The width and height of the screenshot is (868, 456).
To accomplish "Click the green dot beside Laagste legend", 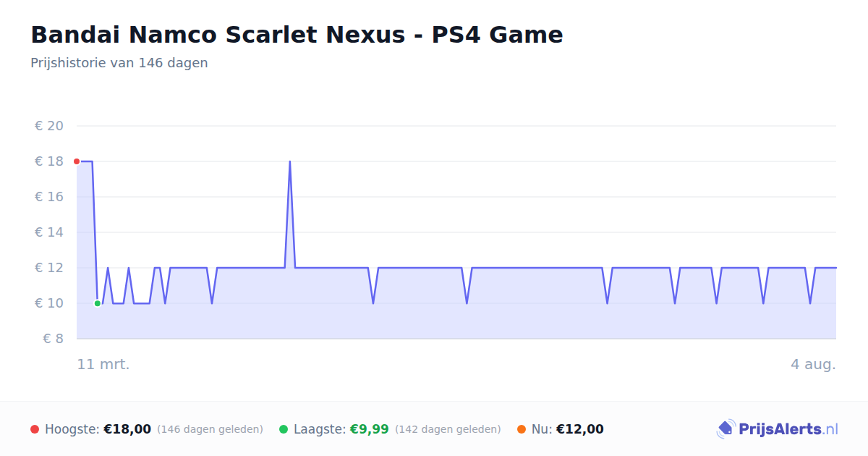I will click(284, 429).
